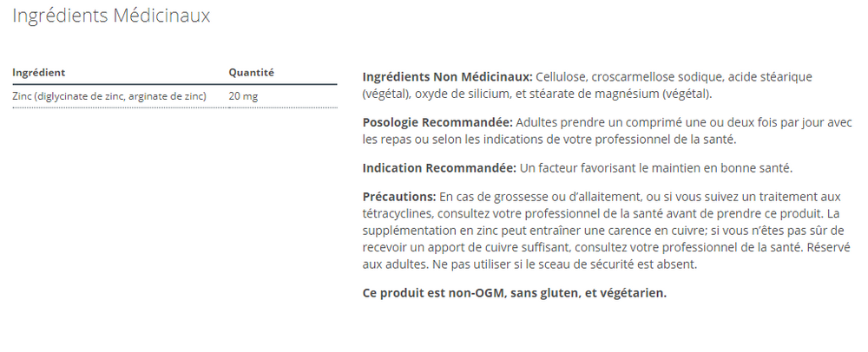Click the Ingrédient column header
The image size is (868, 352).
tap(39, 73)
